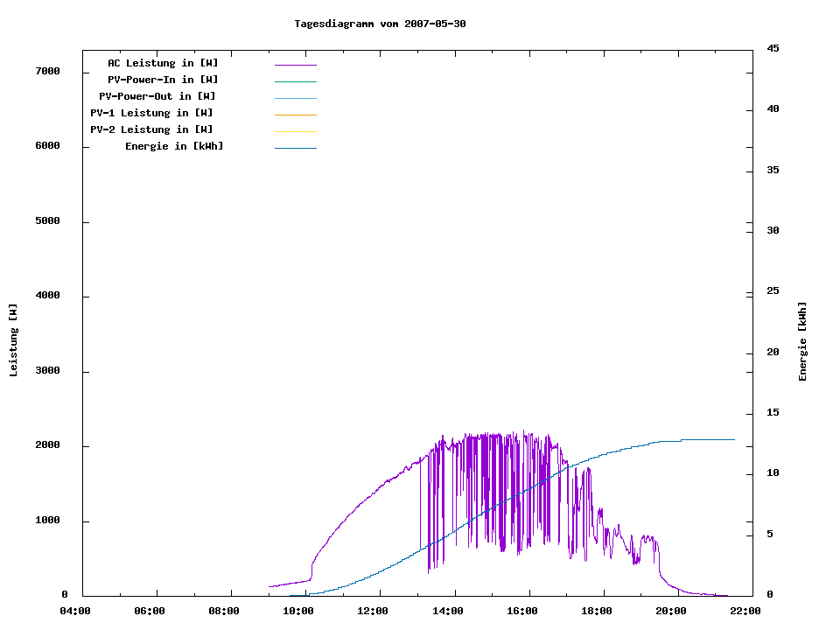
Task: Click the chart title Tagesdiagramm vom 2007-05-30
Action: point(380,24)
